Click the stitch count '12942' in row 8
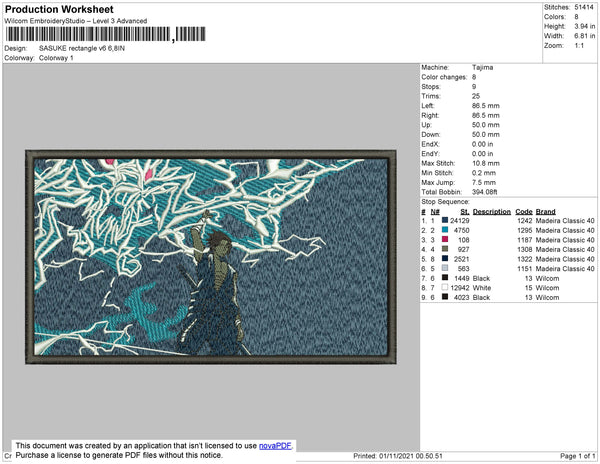The width and height of the screenshot is (600, 464). [x=460, y=288]
